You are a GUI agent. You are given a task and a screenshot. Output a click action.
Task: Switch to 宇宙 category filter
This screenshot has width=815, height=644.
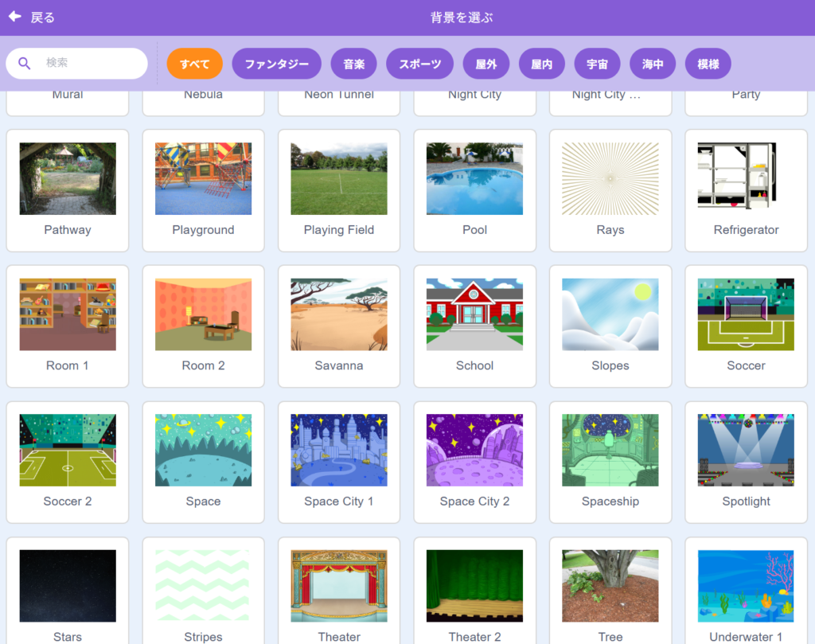tap(597, 64)
